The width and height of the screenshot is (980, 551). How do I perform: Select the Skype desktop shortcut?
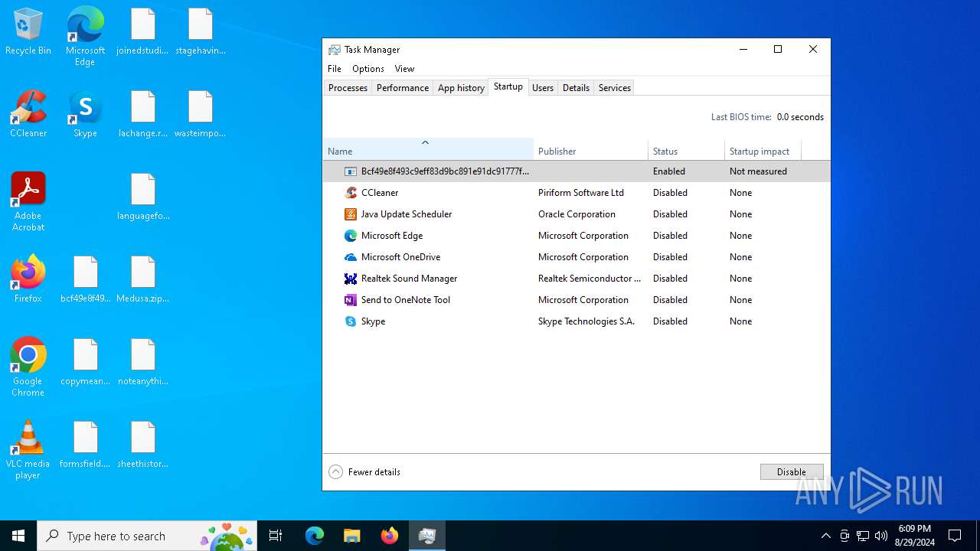tap(85, 115)
